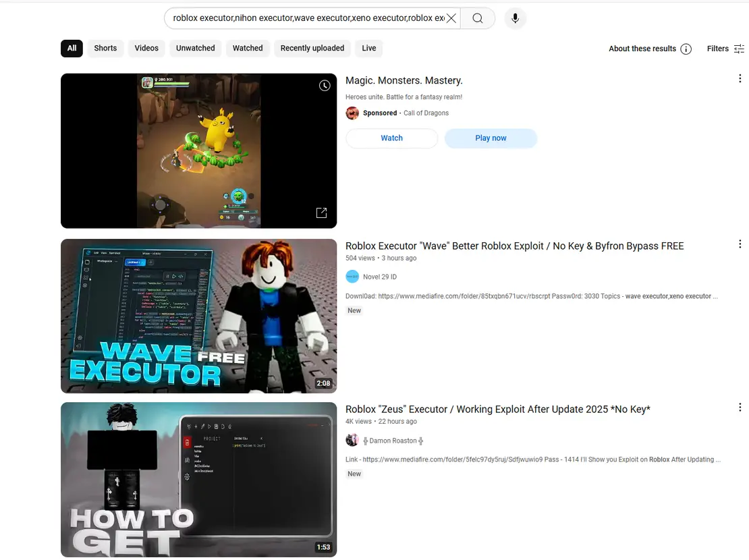
Task: Select the Watched filter chip
Action: pos(248,49)
